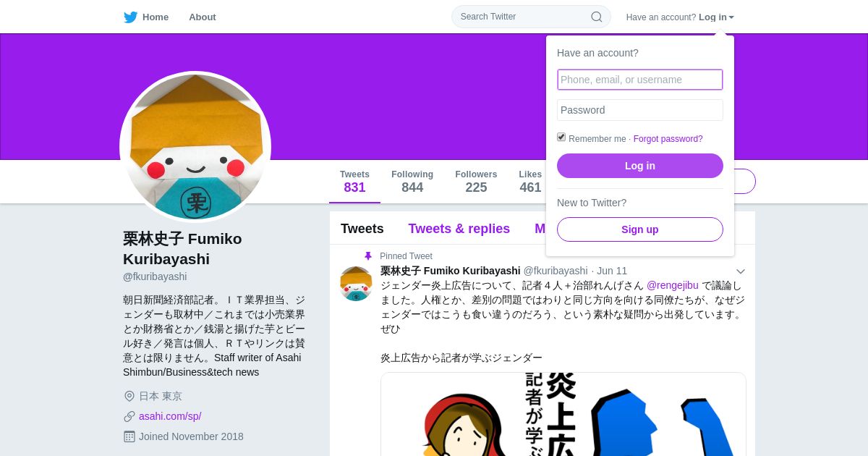Focus the Phone, email, or username field

pyautogui.click(x=640, y=80)
